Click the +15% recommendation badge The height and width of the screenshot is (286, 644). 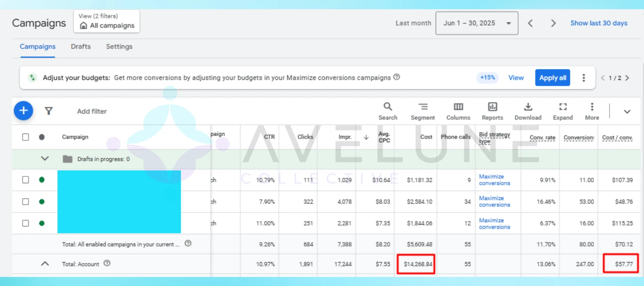coord(487,78)
